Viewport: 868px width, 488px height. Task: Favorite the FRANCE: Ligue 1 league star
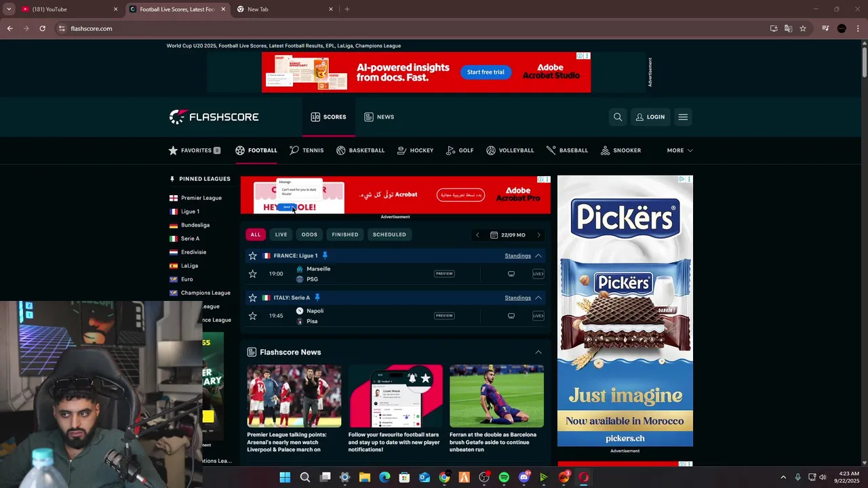[253, 256]
